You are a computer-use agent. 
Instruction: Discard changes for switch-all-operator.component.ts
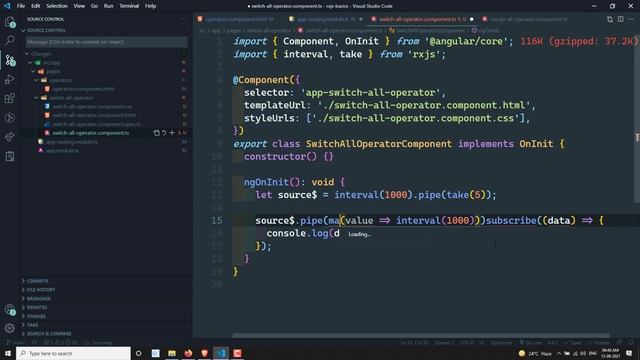[x=164, y=133]
